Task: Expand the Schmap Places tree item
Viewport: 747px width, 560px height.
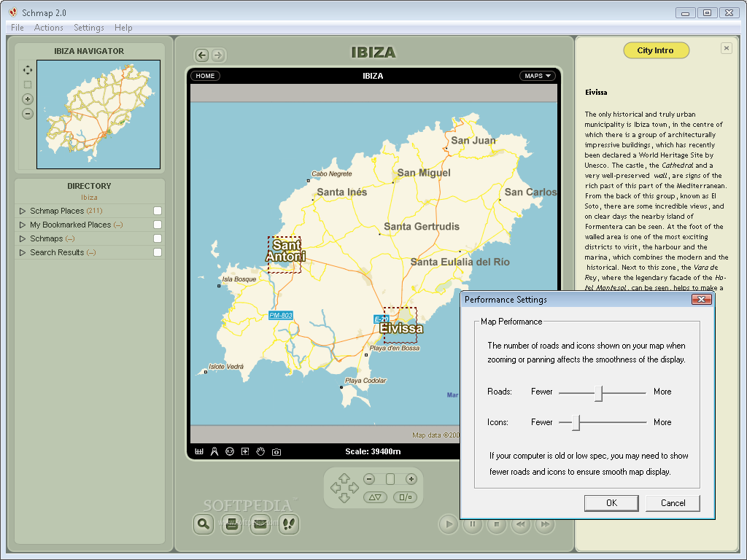Action: pyautogui.click(x=23, y=211)
